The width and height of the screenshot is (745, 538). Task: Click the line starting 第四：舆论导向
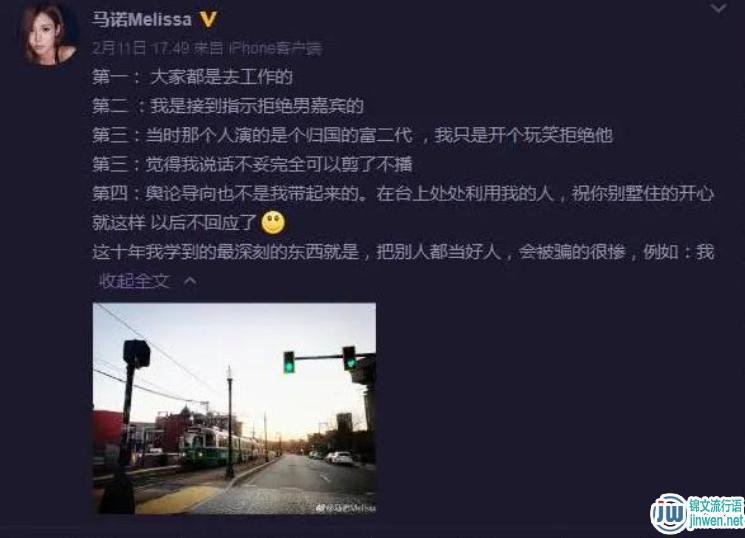coord(403,194)
